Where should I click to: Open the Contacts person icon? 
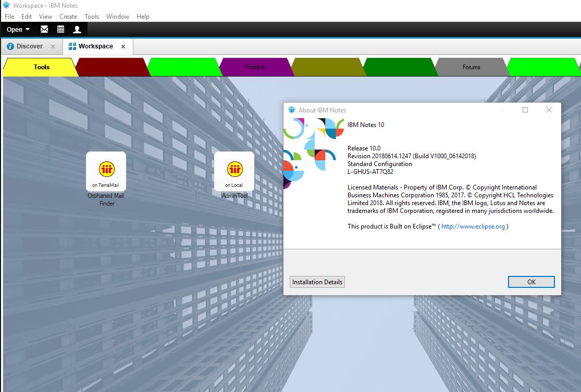click(77, 29)
